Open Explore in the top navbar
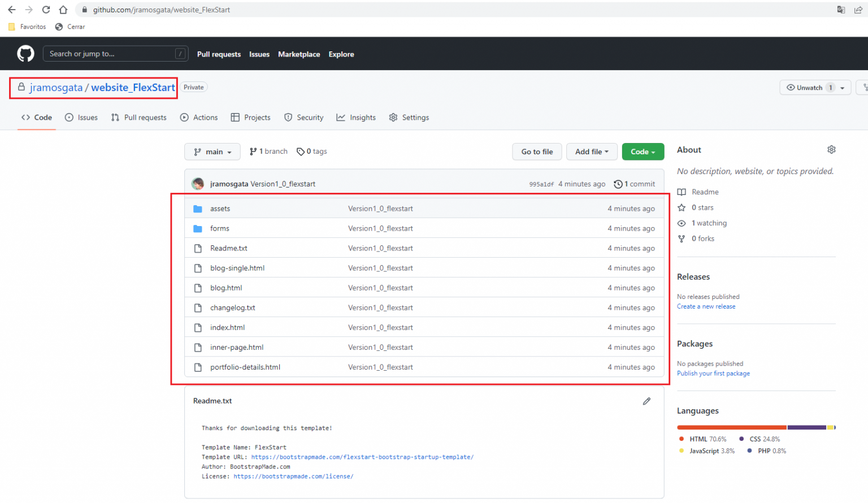The width and height of the screenshot is (868, 503). pos(341,54)
